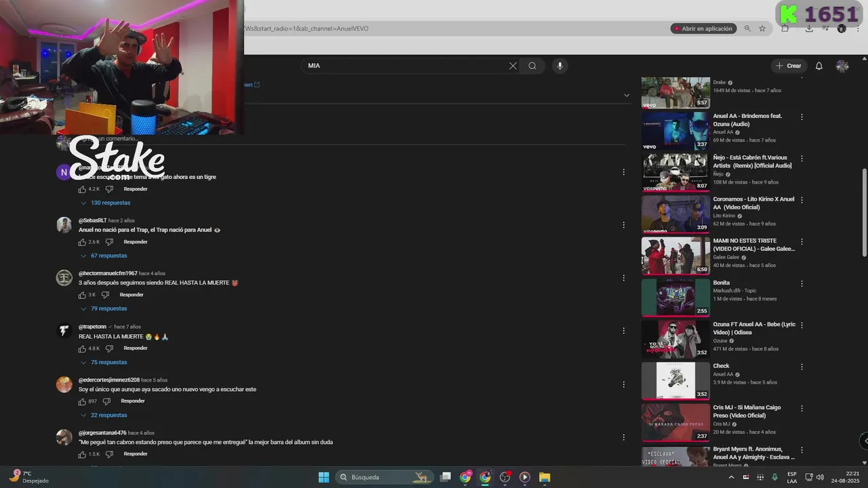Like edercortesjimenez6208 comment with 897 likes
Viewport: 868px width, 488px height.
coord(82,401)
